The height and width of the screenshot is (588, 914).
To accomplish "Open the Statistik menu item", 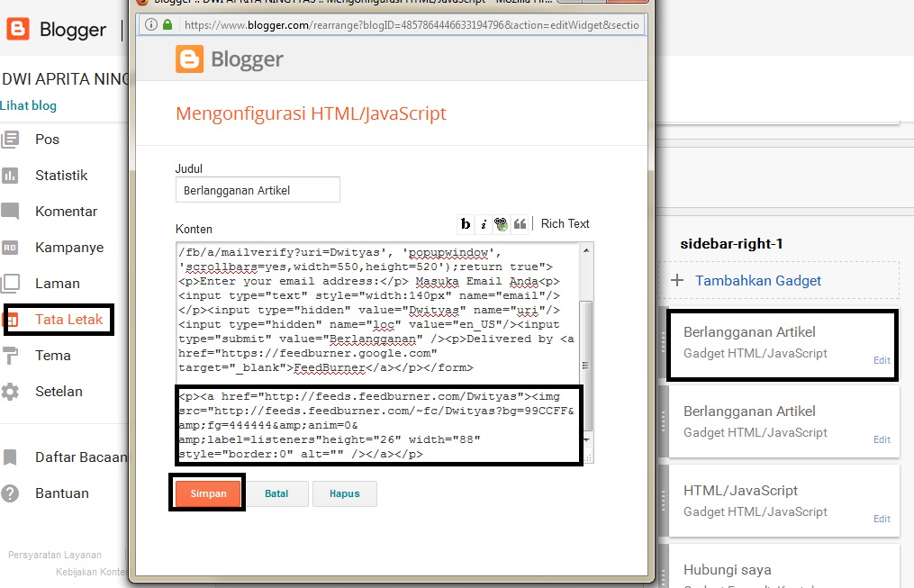I will click(x=61, y=176).
